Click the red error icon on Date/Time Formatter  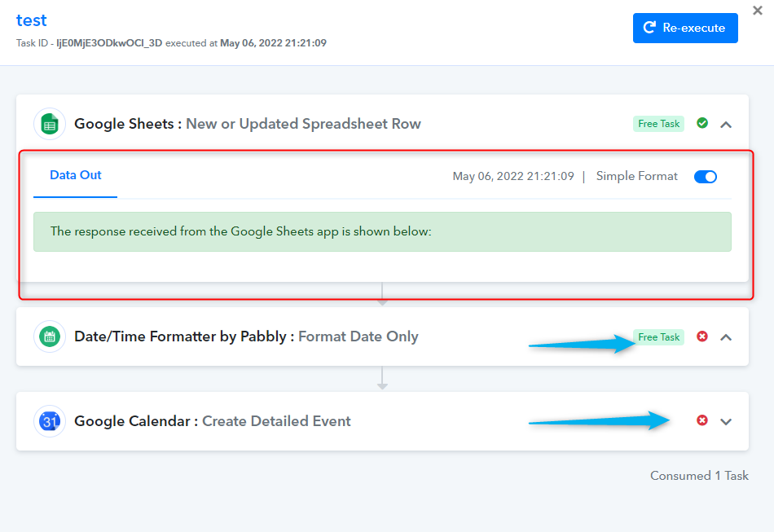[x=702, y=336]
